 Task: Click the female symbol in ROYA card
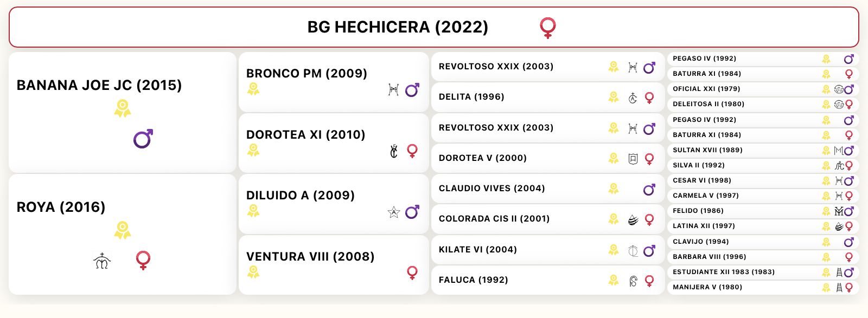143,261
